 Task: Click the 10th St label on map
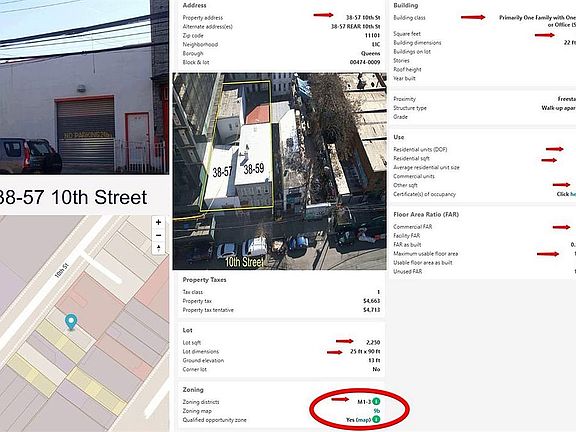61,270
